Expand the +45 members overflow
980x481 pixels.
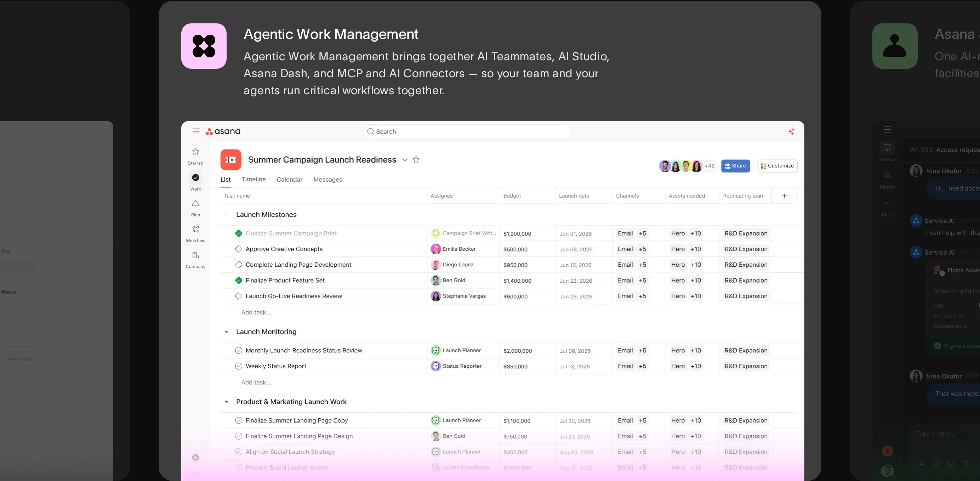tap(709, 166)
